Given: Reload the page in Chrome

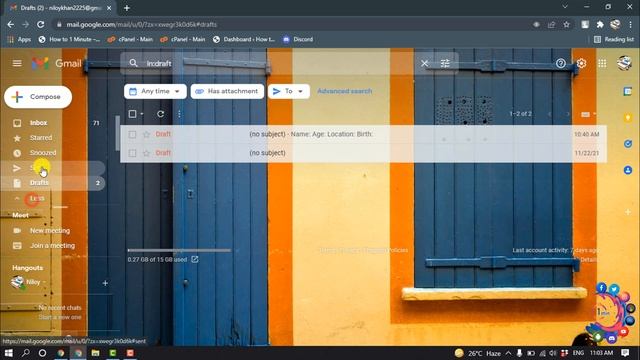Looking at the screenshot, I should (x=40, y=24).
